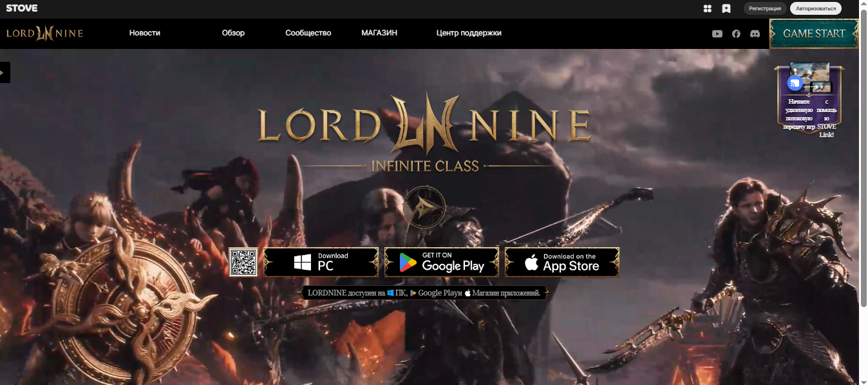
Task: Click the round emblem below Infinite Class
Action: click(x=424, y=207)
